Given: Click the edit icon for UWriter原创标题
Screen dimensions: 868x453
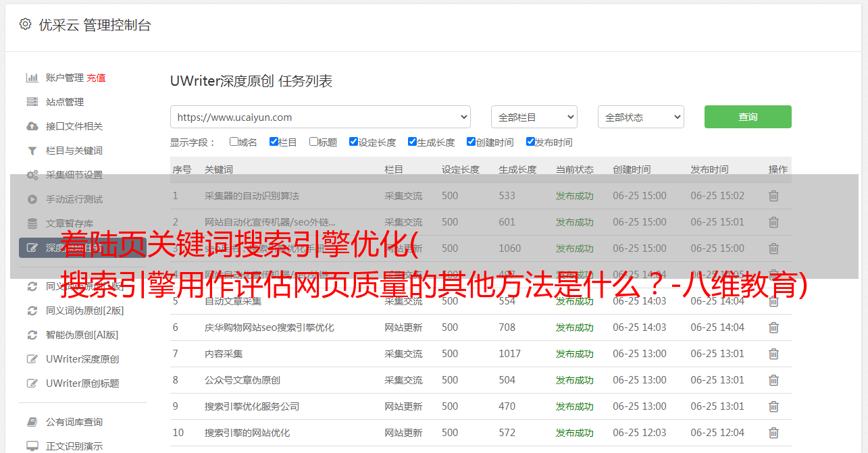Looking at the screenshot, I should coord(32,383).
